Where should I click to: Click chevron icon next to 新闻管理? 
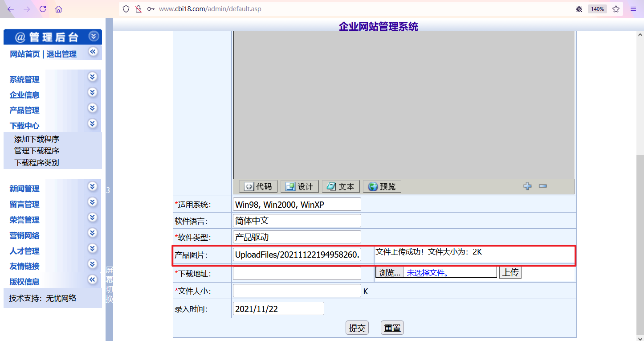coord(92,186)
